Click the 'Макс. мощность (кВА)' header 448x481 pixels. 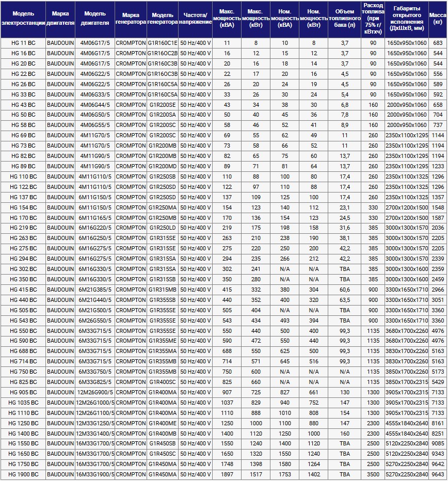click(x=227, y=19)
